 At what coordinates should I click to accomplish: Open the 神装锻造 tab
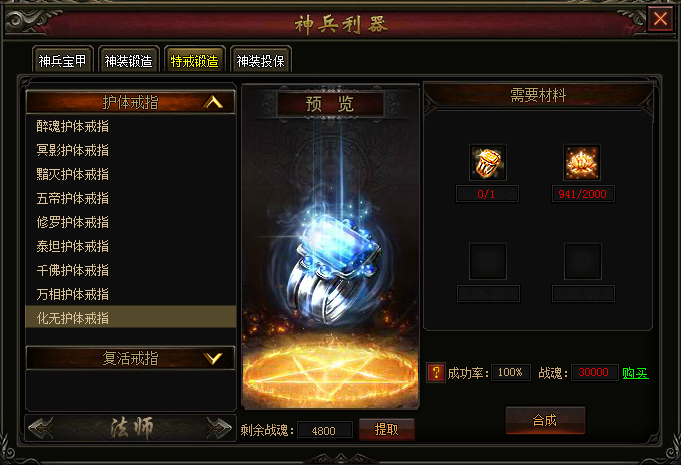[x=129, y=60]
